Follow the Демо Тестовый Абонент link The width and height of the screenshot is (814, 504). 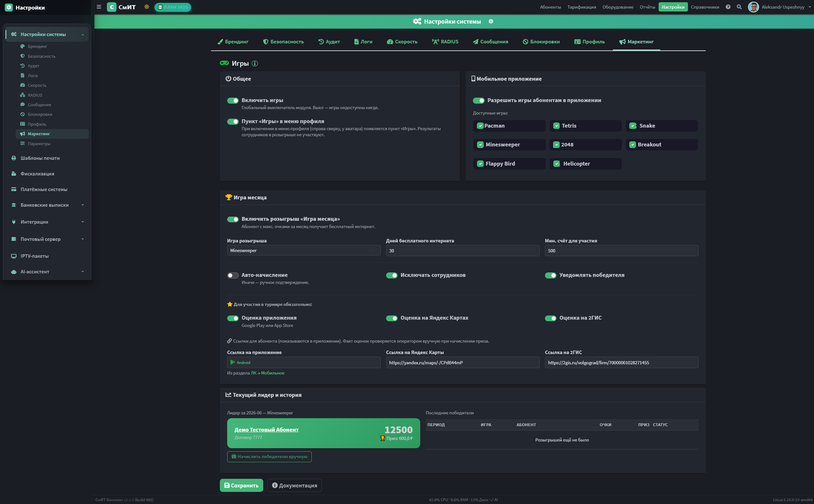click(x=266, y=430)
